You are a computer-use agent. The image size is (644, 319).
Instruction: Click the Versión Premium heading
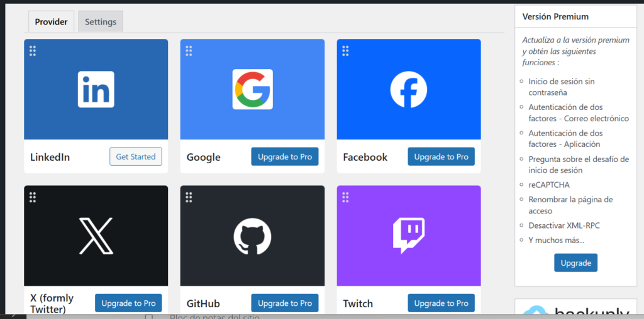click(555, 16)
